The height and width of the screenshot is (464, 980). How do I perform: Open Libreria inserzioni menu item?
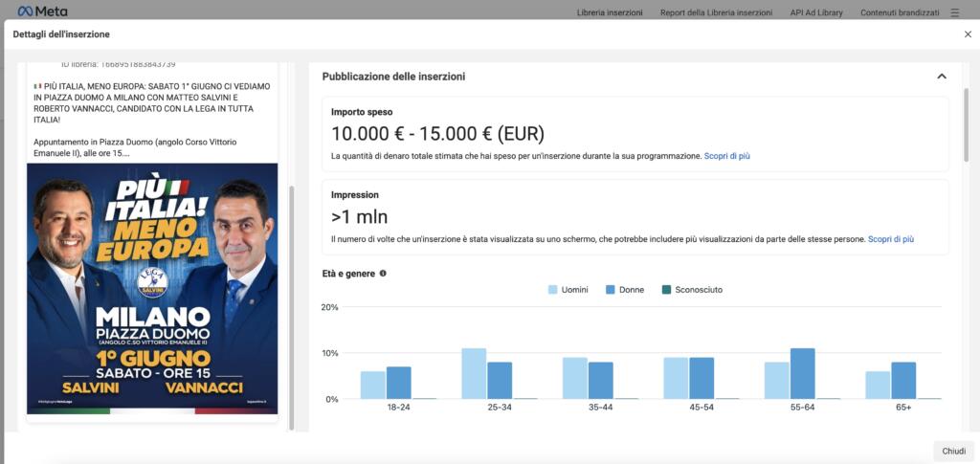[x=610, y=12]
